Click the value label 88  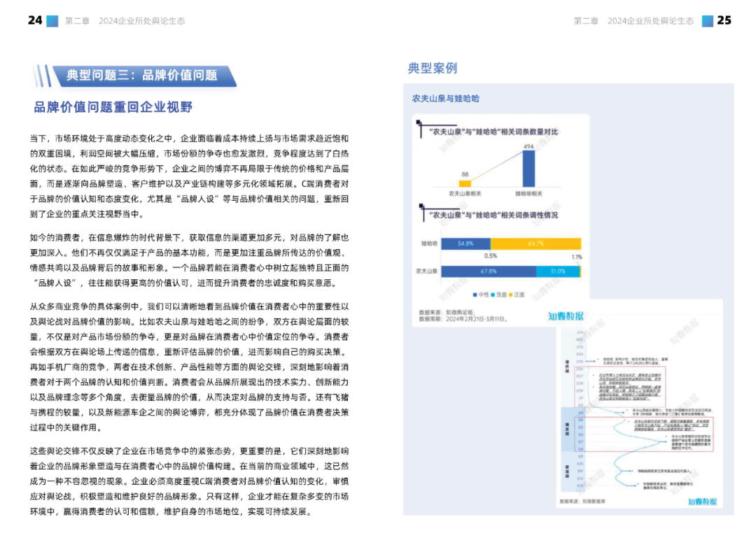tap(465, 174)
